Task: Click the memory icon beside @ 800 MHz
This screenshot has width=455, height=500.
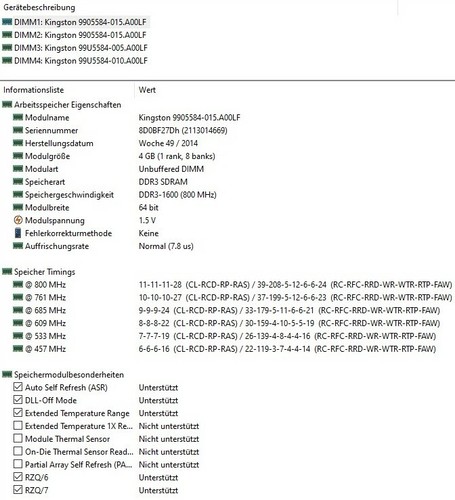Action: [x=18, y=284]
